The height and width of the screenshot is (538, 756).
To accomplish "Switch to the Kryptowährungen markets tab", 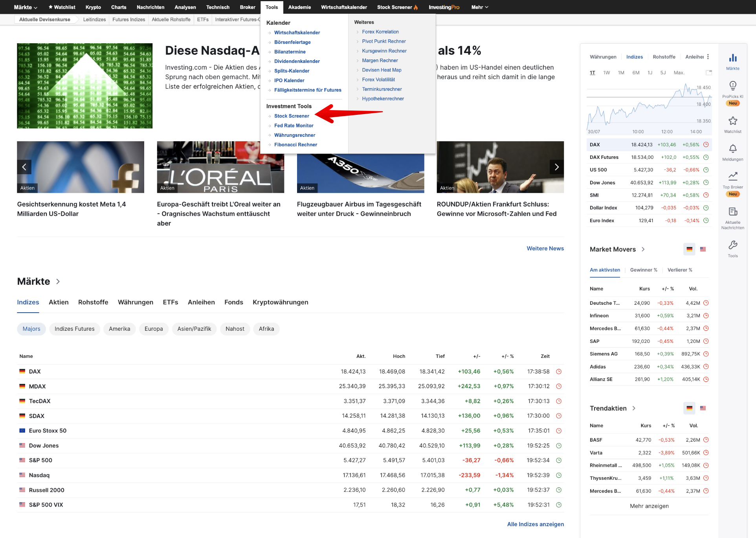I will tap(281, 302).
